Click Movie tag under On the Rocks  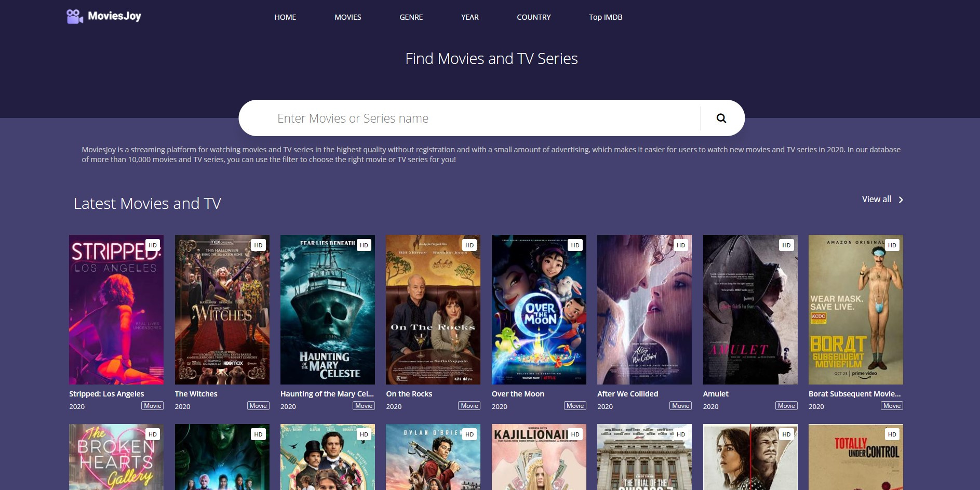point(469,406)
